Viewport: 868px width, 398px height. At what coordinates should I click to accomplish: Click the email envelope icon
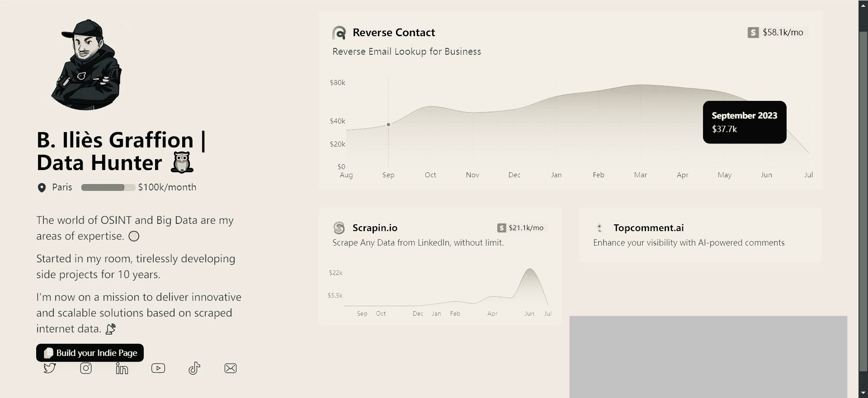tap(231, 368)
